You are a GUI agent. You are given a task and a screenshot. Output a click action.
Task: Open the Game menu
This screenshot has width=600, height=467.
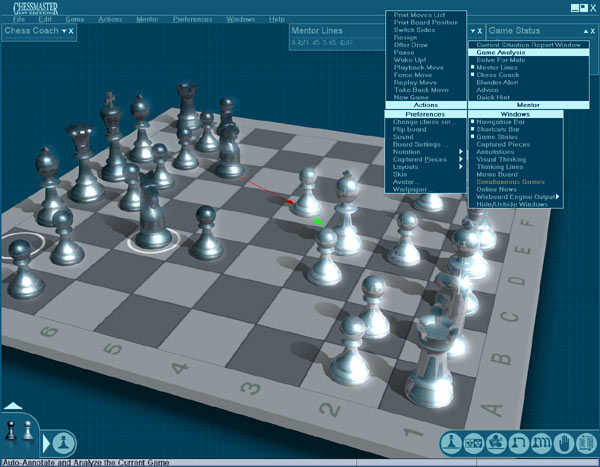point(75,19)
